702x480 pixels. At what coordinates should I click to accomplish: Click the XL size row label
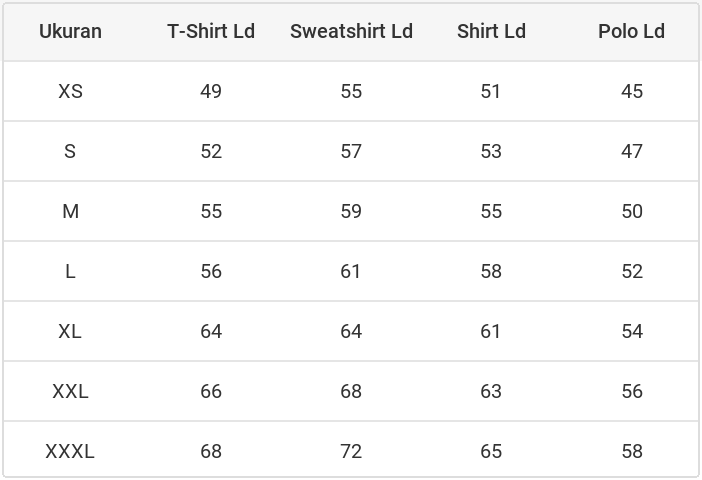[x=70, y=331]
